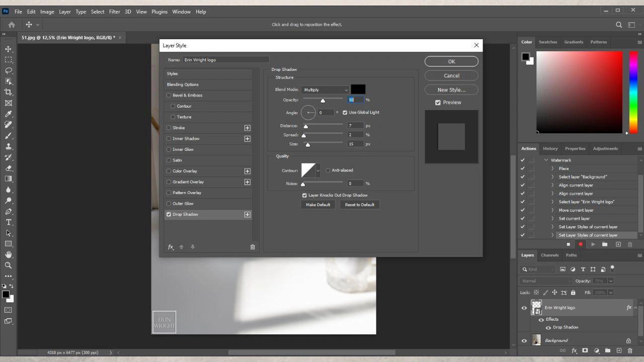
Task: Stop recording in the Actions panel
Action: tap(568, 244)
